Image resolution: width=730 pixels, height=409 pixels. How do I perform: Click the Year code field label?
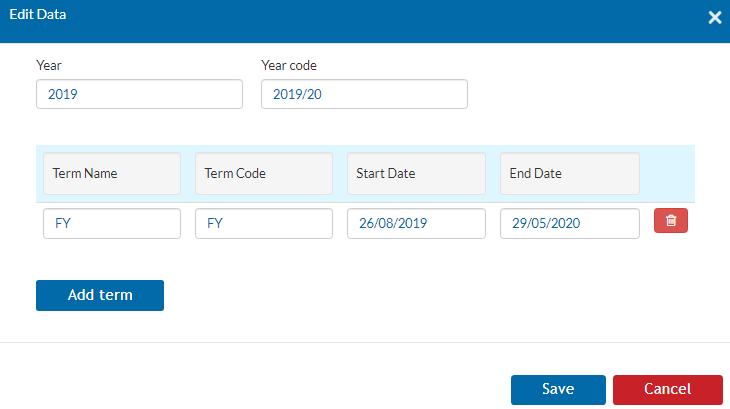pyautogui.click(x=289, y=65)
